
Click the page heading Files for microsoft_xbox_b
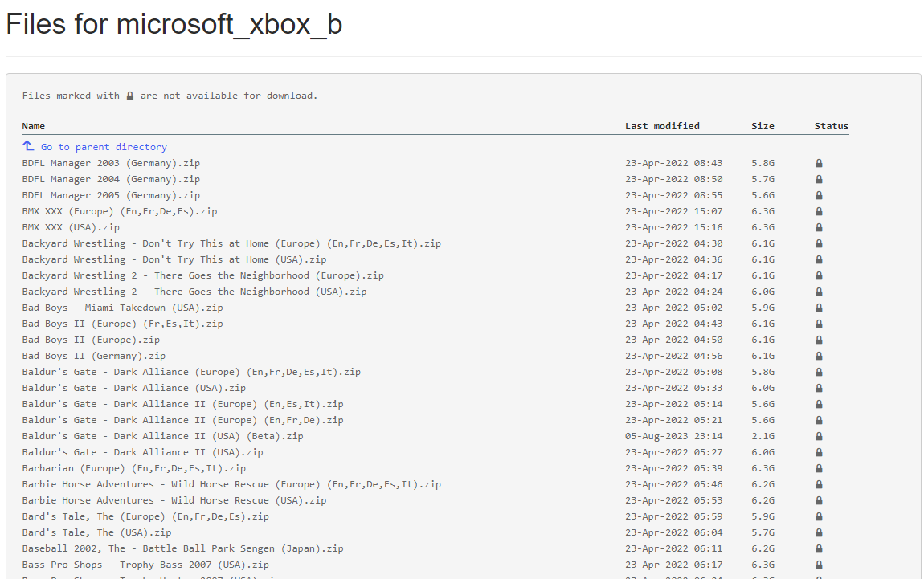174,25
